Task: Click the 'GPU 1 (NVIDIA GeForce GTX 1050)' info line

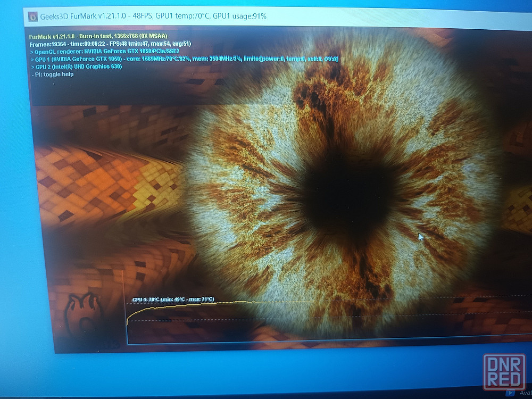Action: (x=184, y=59)
